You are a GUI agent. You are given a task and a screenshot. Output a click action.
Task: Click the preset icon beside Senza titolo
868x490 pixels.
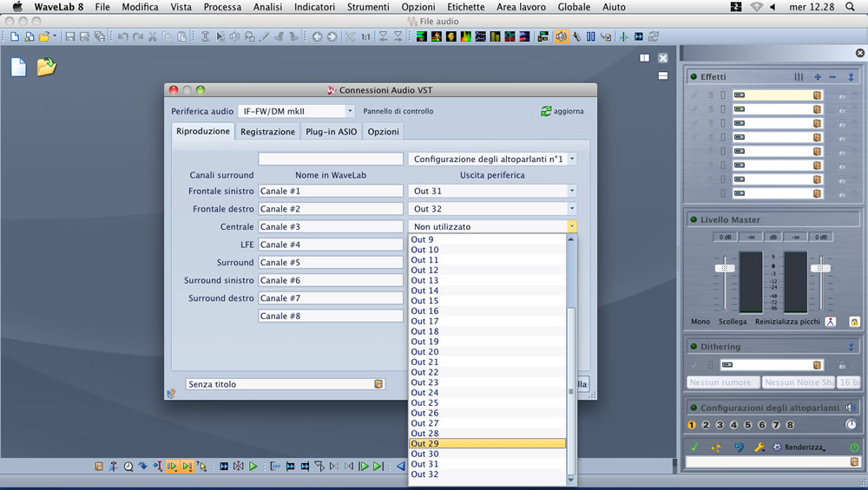(378, 384)
